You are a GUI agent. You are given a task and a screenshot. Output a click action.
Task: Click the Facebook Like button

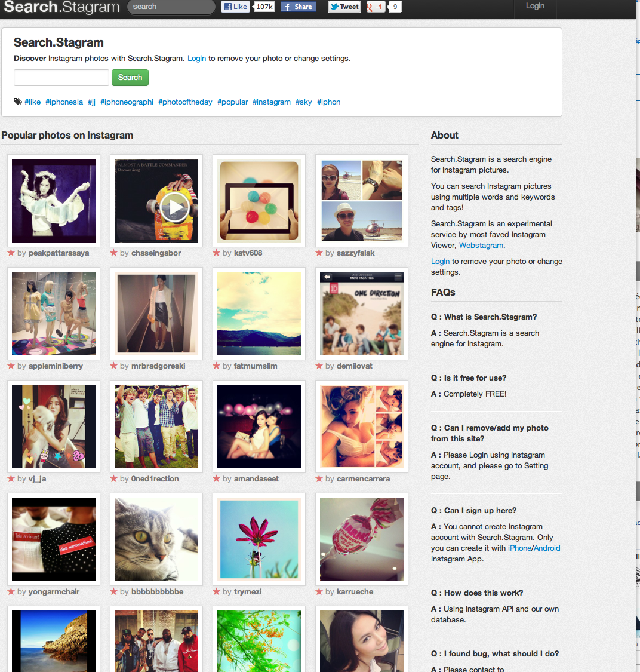[235, 7]
